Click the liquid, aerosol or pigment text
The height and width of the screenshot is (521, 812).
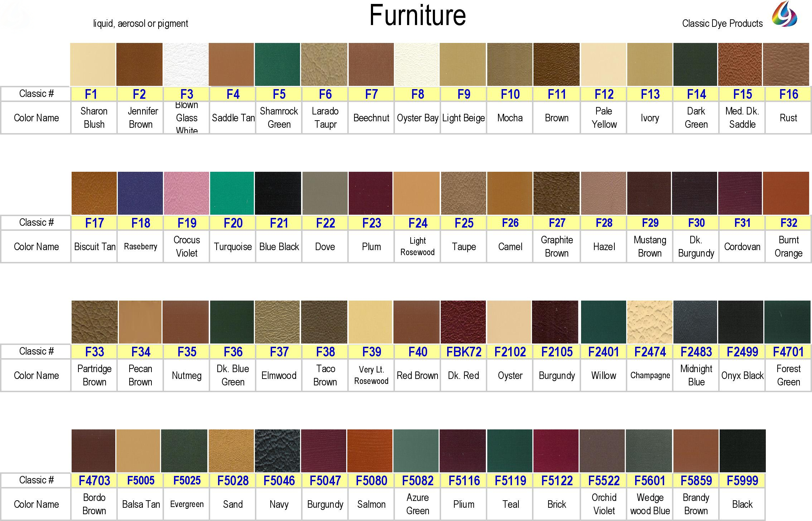pos(140,24)
